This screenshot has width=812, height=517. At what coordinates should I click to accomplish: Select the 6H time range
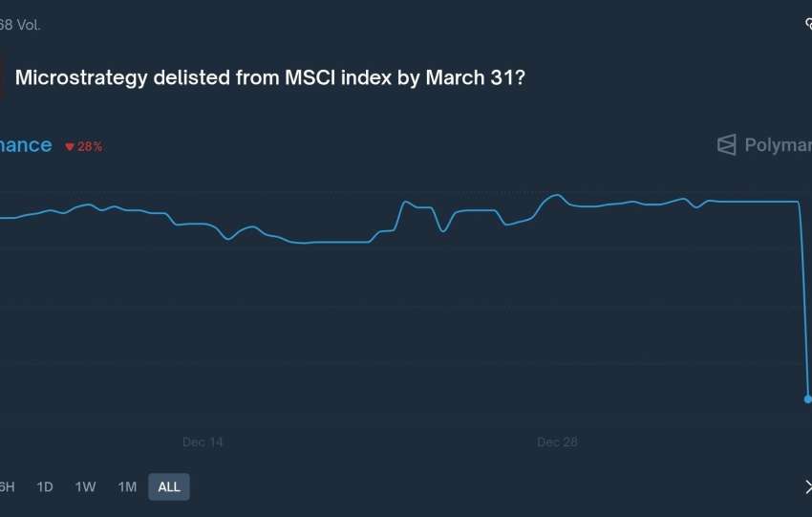[6, 486]
